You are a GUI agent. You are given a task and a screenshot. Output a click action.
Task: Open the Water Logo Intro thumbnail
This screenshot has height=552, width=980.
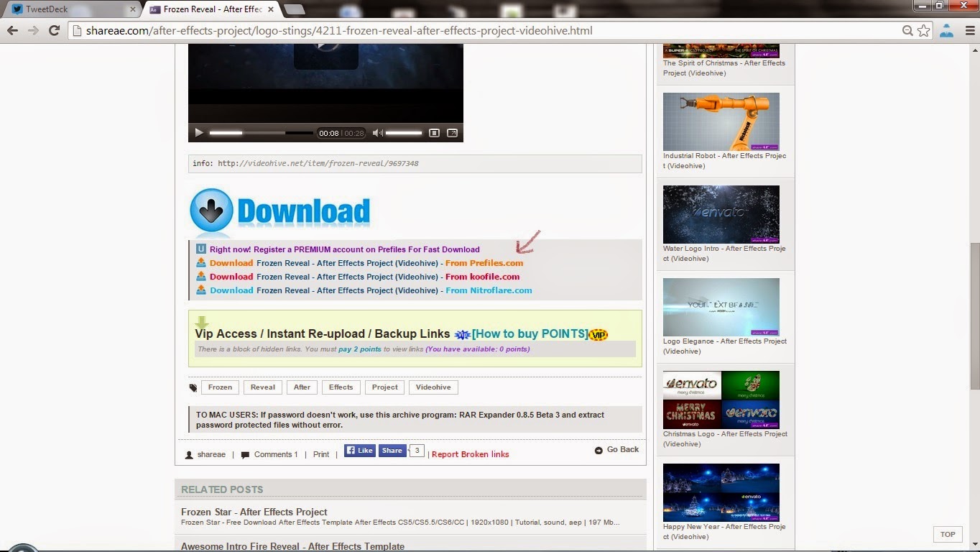pyautogui.click(x=721, y=214)
